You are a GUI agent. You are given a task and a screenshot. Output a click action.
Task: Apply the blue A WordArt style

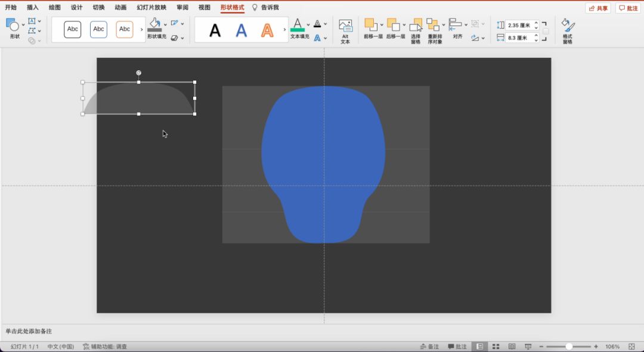[241, 30]
